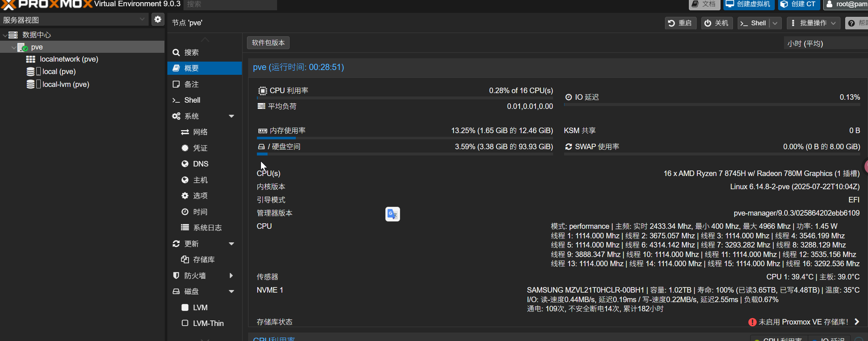Open the LVM-Thin menu item
This screenshot has width=868, height=341.
pyautogui.click(x=205, y=323)
